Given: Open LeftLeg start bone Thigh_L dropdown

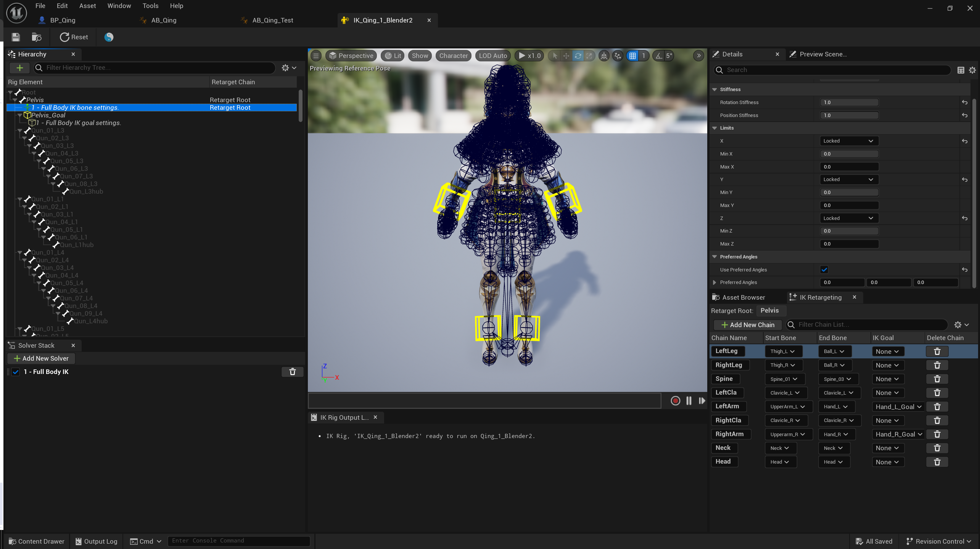Looking at the screenshot, I should (782, 351).
